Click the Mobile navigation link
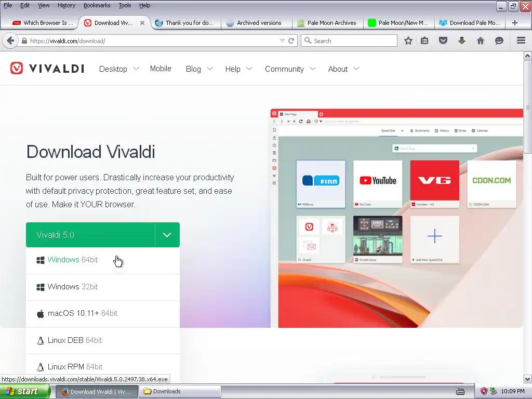532x399 pixels. [x=161, y=69]
